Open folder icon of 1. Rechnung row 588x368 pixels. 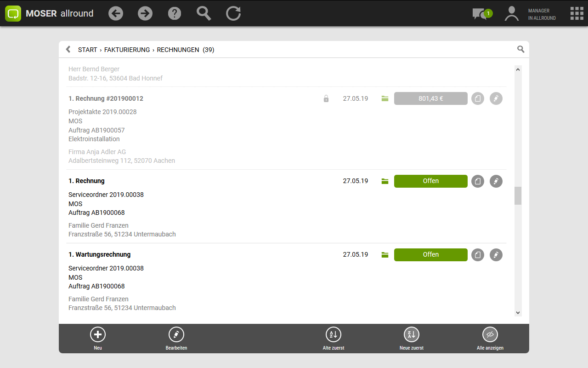[385, 181]
